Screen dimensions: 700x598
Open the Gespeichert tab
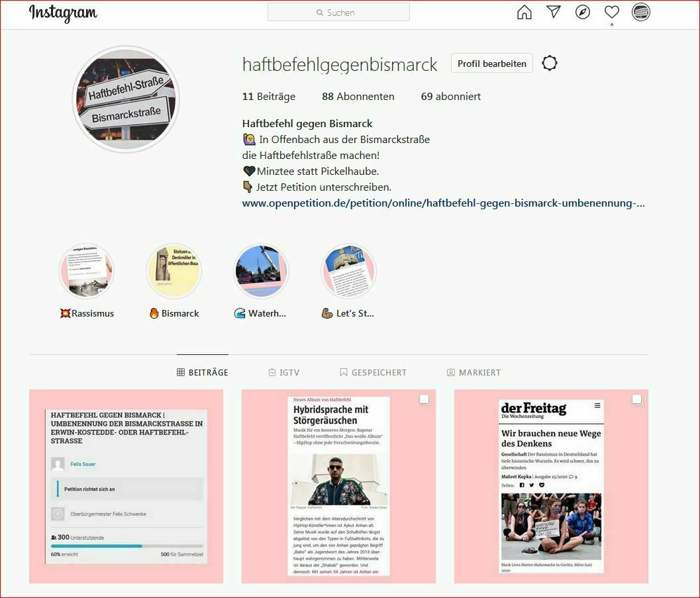pos(373,373)
